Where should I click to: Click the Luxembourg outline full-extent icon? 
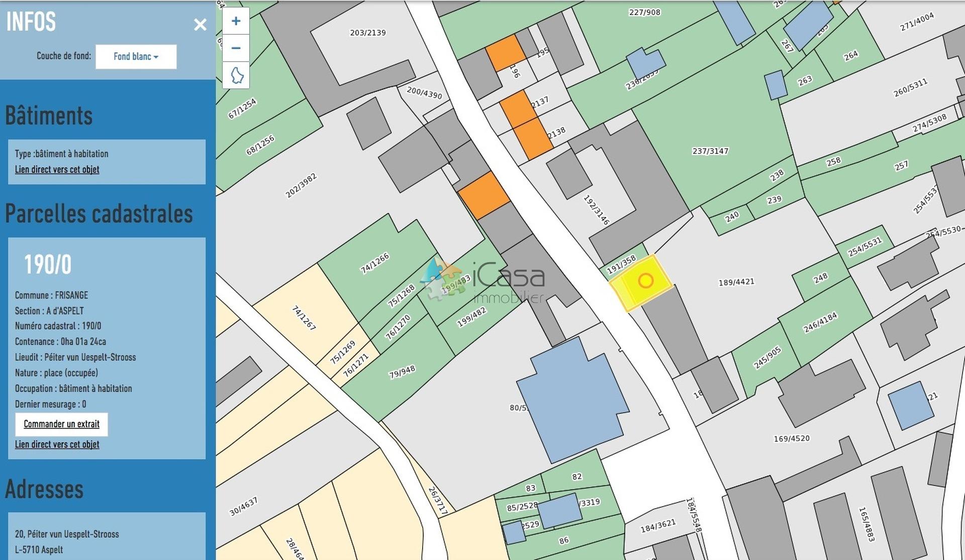tap(236, 75)
